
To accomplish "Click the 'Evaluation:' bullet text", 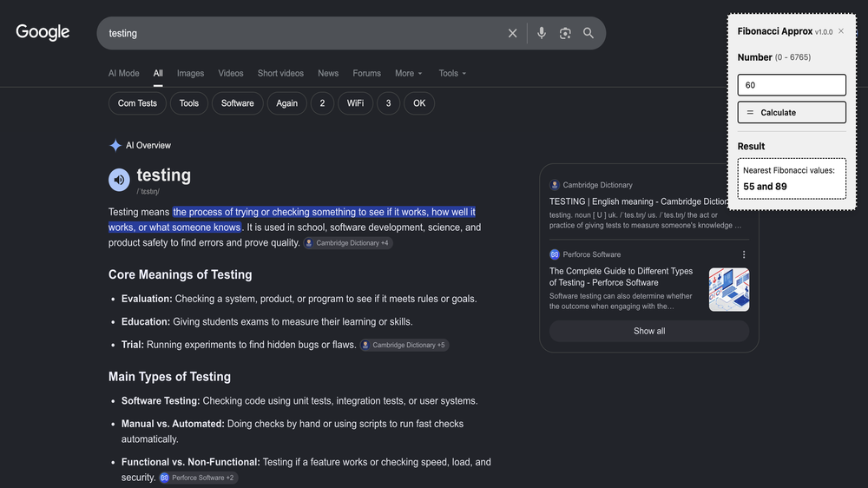I will [x=299, y=299].
